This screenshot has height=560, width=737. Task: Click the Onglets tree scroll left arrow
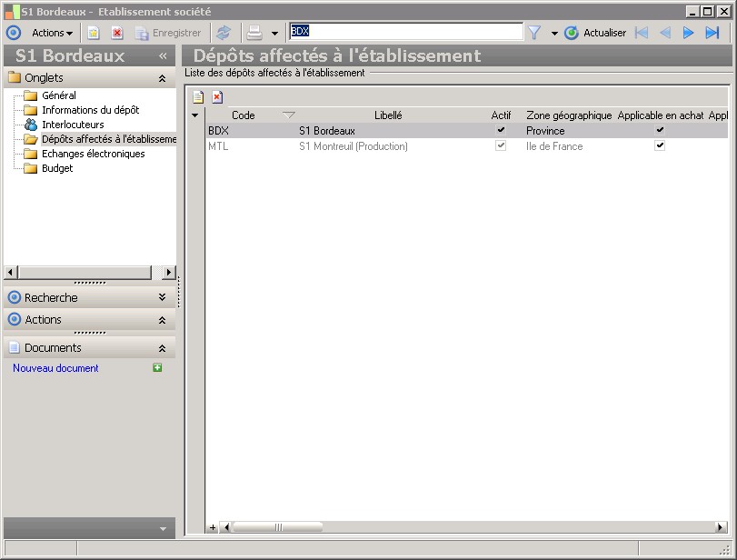[11, 272]
